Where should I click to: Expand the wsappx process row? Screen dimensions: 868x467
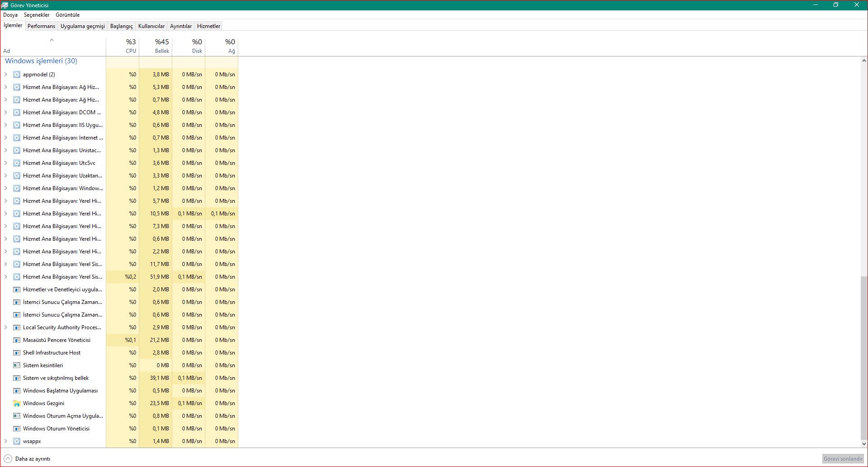pyautogui.click(x=5, y=441)
